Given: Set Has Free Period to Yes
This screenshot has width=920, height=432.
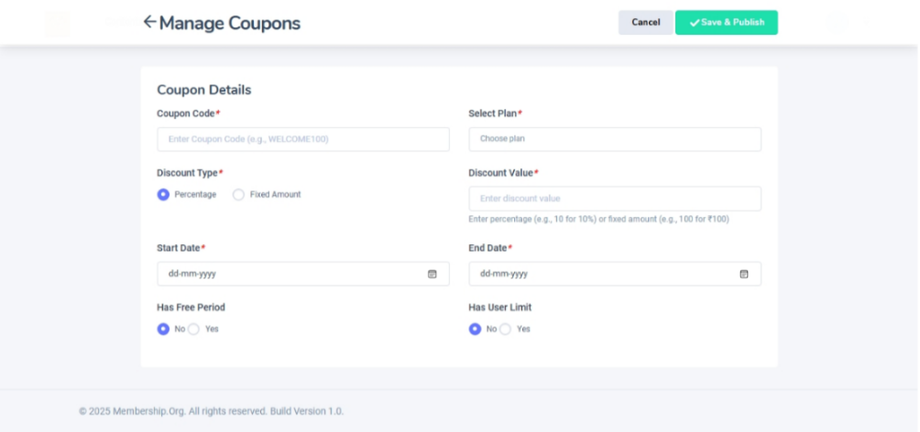Looking at the screenshot, I should [194, 329].
